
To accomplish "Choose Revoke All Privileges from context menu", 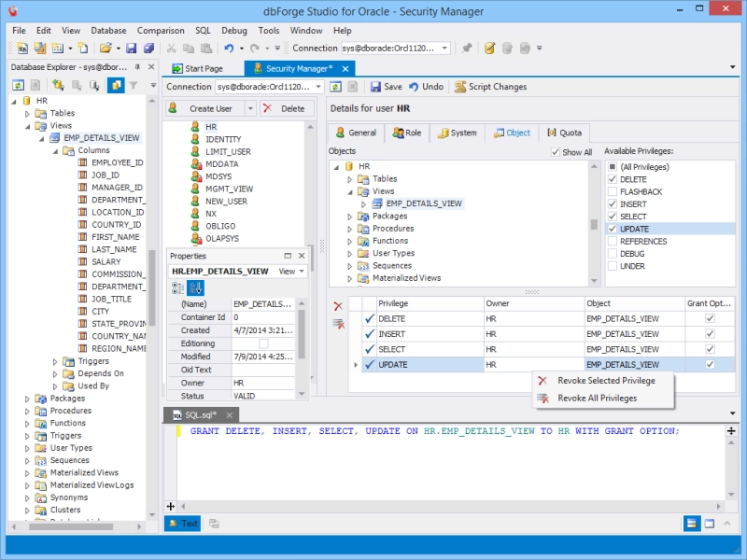I will click(x=603, y=399).
